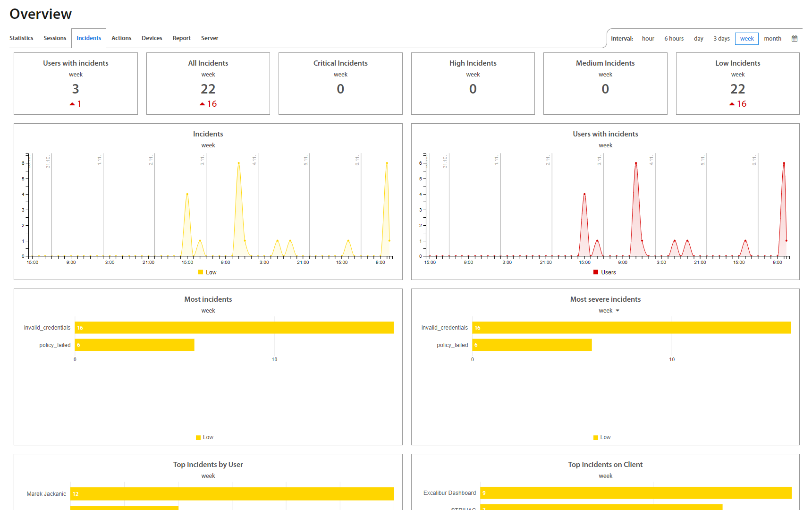Expand the week dropdown in Most severe incidents
Image resolution: width=812 pixels, height=510 pixels.
[617, 311]
